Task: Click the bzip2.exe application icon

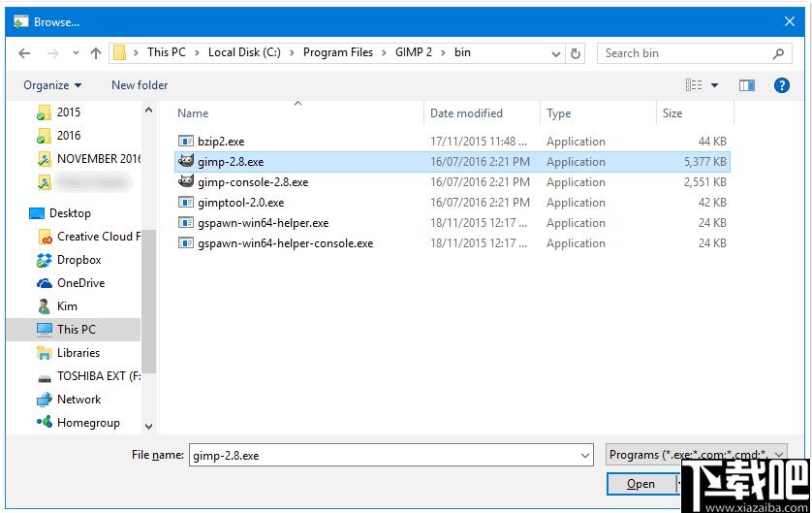Action: 186,141
